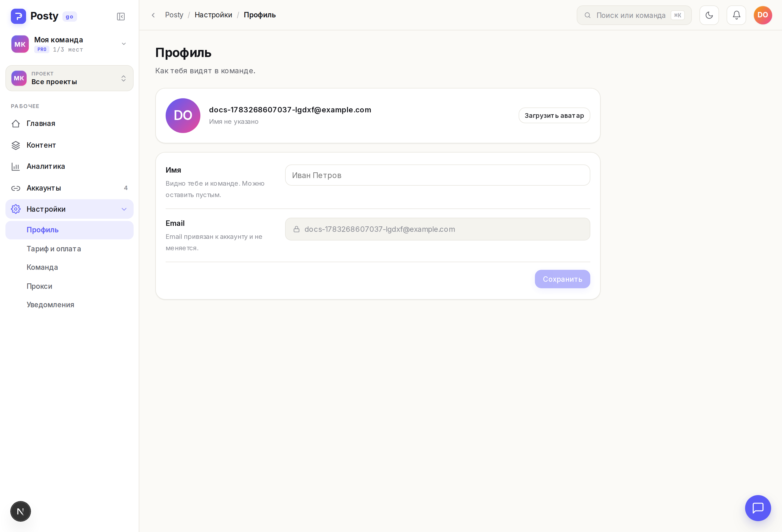Open notifications bell icon

click(x=736, y=15)
